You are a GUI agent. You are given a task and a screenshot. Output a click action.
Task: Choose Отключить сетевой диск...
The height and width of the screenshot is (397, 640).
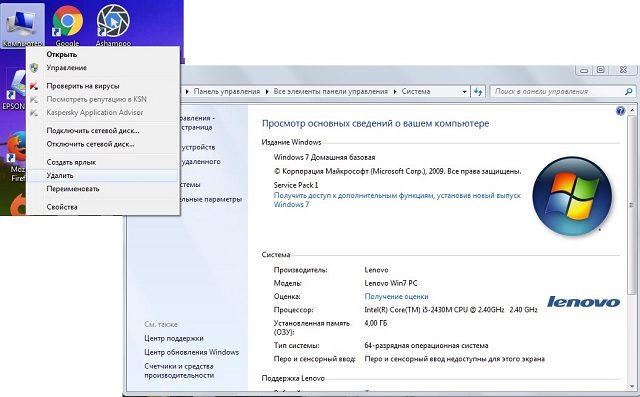pyautogui.click(x=103, y=144)
